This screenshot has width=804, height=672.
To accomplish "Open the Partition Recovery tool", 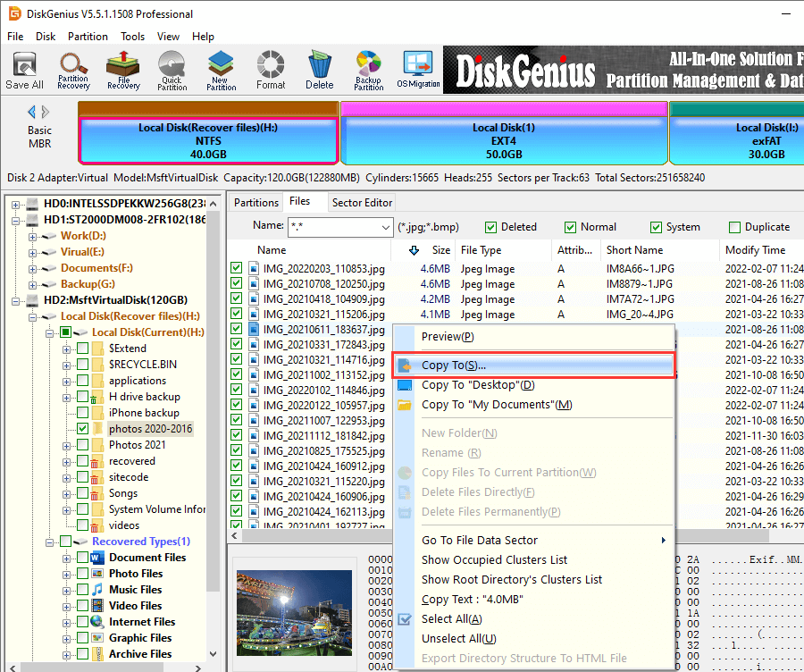I will coord(73,71).
